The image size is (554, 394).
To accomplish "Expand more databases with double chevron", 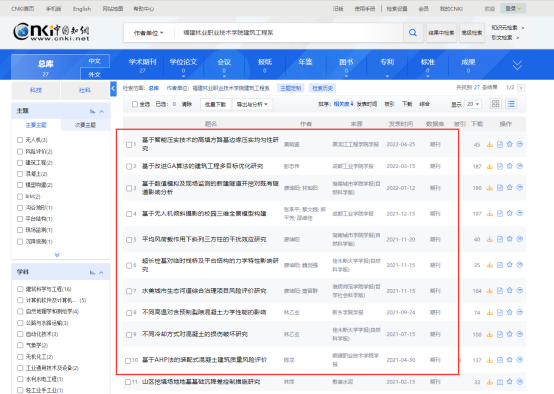I will coord(517,65).
